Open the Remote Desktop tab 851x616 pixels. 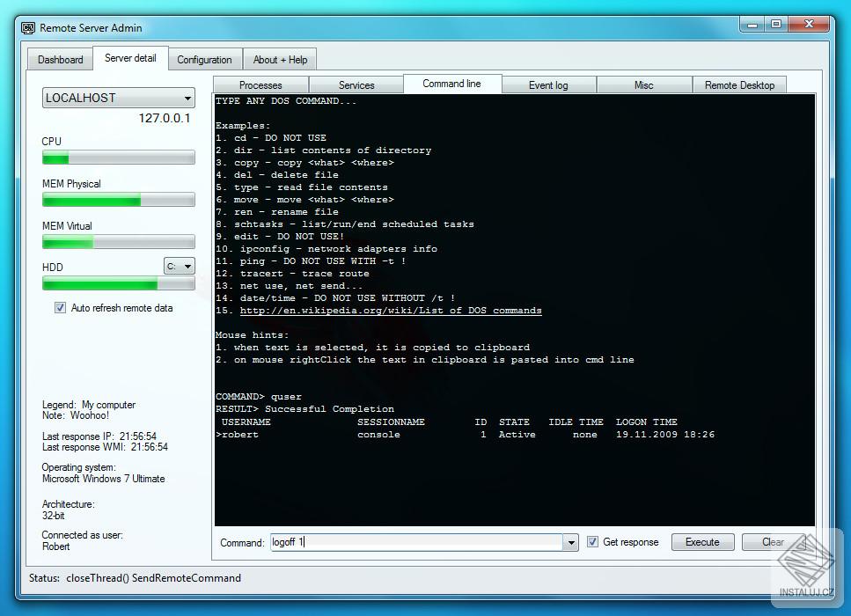740,84
